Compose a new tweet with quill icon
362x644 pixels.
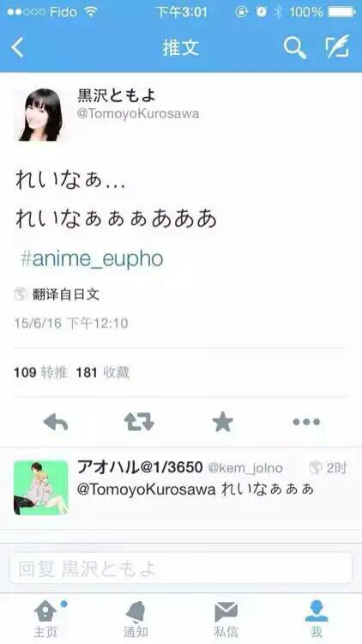337,47
